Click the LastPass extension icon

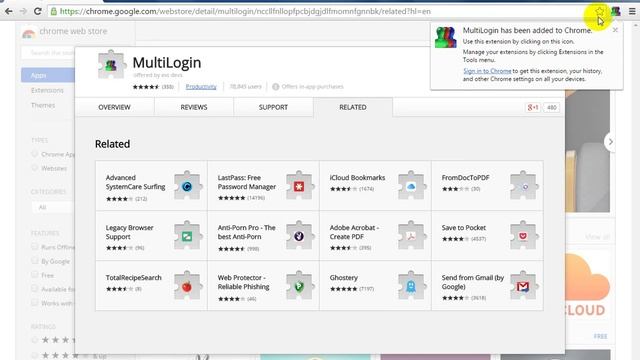(300, 185)
